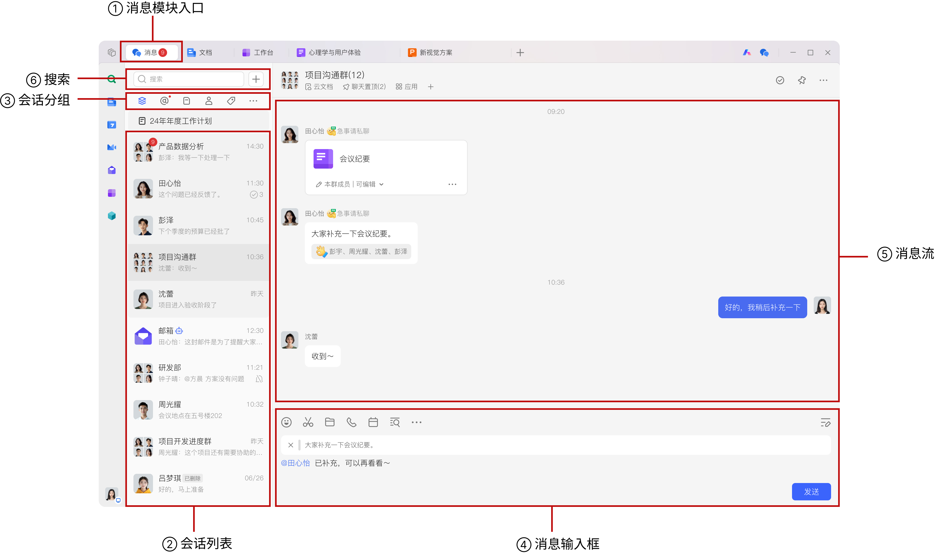This screenshot has width=945, height=560.
Task: Open more options on 会议纪要 card
Action: point(452,185)
